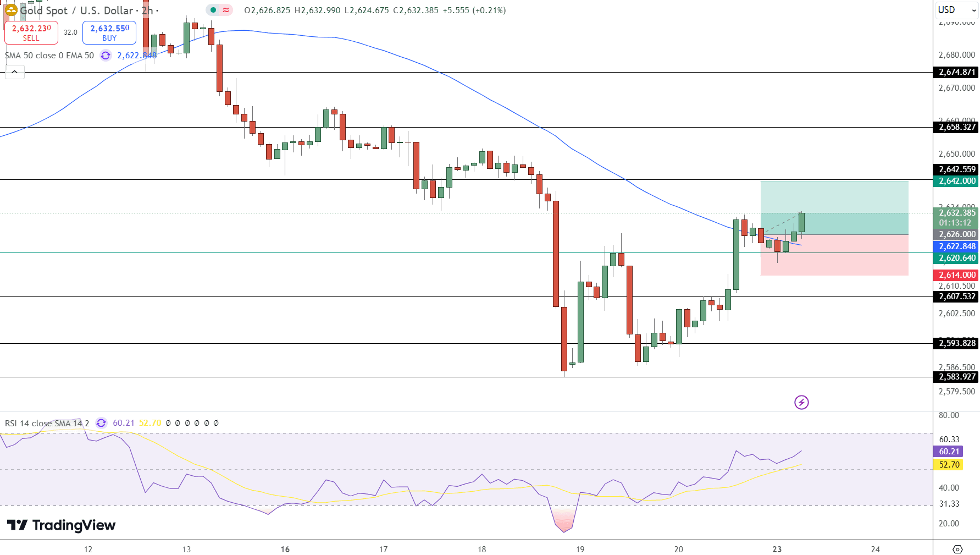Click the 2h timeframe label in the title
Screen dimensions: 980x555
click(x=147, y=10)
